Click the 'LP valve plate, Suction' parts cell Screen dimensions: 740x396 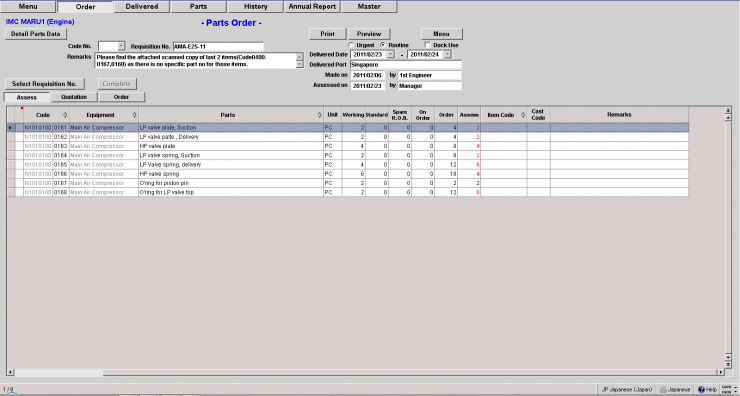tap(231, 127)
